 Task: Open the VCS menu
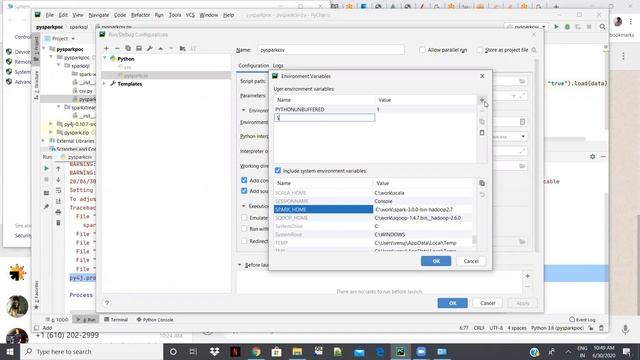[x=190, y=15]
